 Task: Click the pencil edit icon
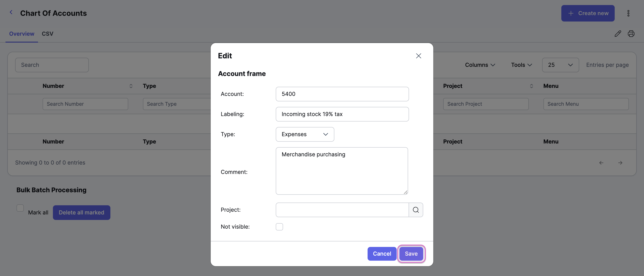(x=618, y=33)
